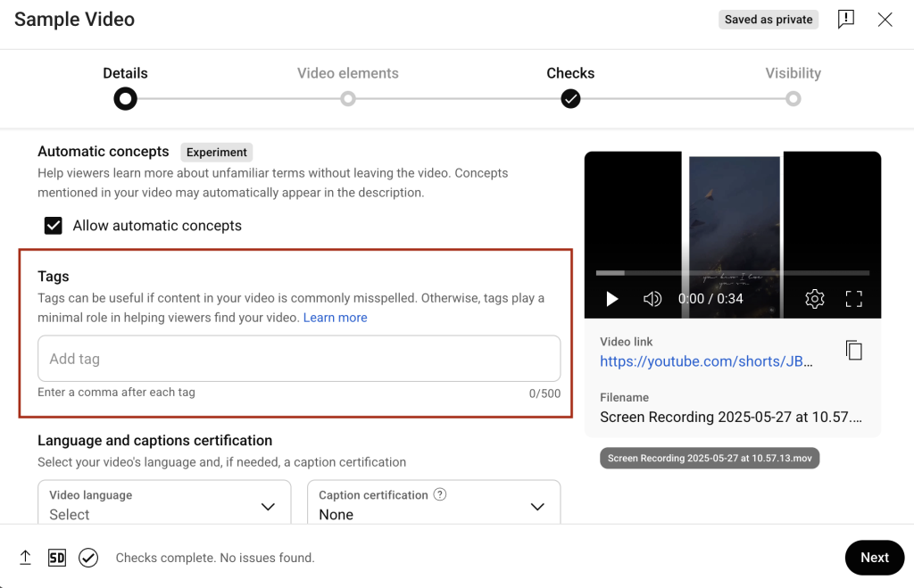914x588 pixels.
Task: Click the SD processing quality icon
Action: (56, 557)
